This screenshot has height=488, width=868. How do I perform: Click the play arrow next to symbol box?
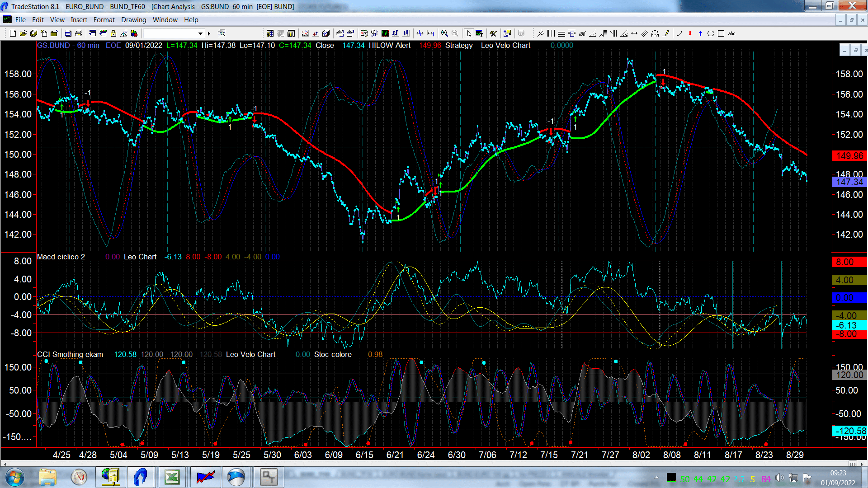[x=209, y=33]
